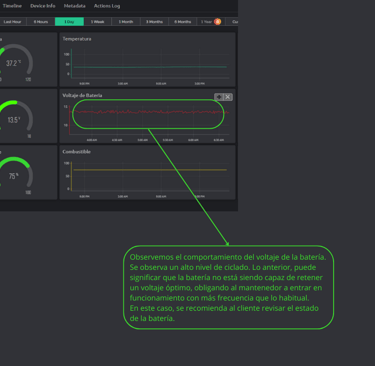
Task: Select the active 1 Day range button
Action: click(x=69, y=22)
